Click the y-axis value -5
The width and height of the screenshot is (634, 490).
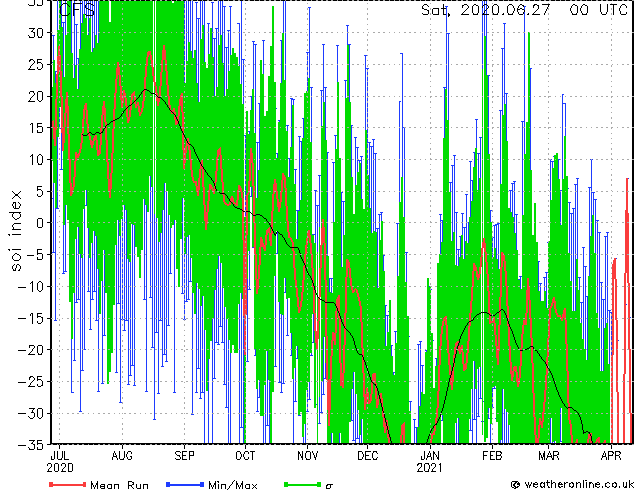coord(36,255)
